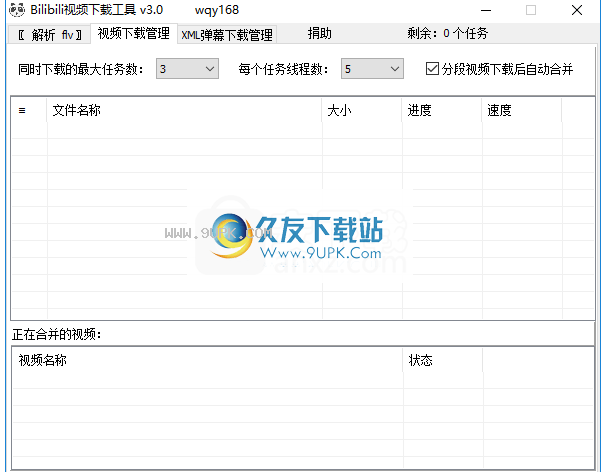601x472 pixels.
Task: Click the 进度 column header
Action: click(442, 110)
